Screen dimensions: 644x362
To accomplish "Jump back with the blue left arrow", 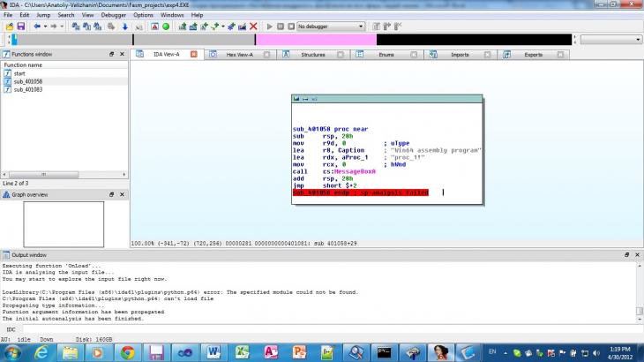I will (37, 26).
